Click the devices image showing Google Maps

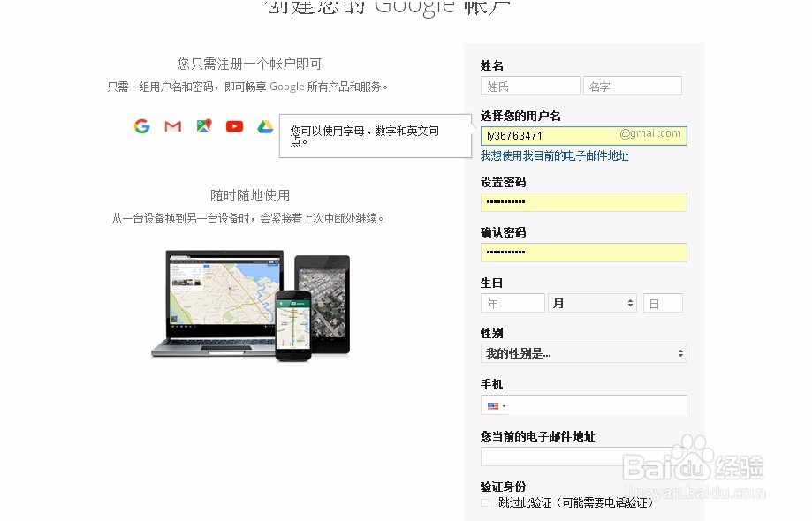click(x=251, y=306)
